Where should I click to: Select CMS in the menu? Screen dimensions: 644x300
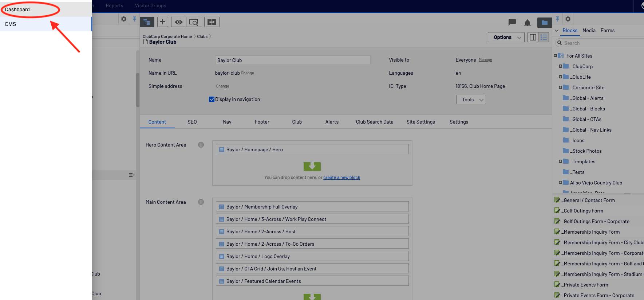[x=46, y=24]
